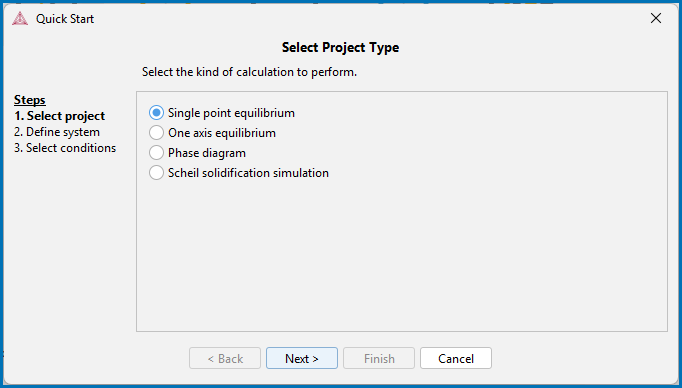Close the Quick Start dialog with X

655,18
